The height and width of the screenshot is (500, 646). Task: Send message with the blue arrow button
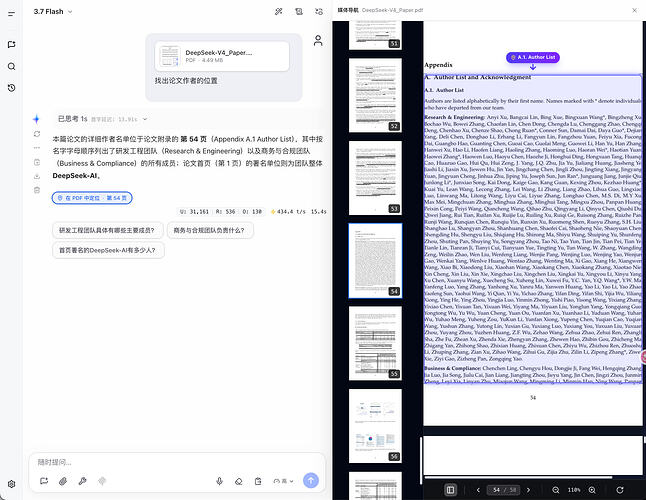pos(311,480)
